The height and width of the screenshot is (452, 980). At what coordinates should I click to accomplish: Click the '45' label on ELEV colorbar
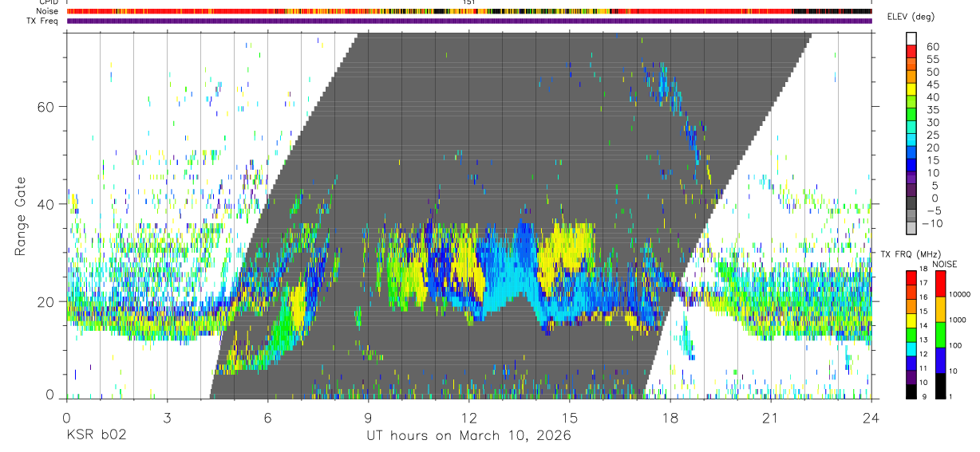pyautogui.click(x=932, y=85)
